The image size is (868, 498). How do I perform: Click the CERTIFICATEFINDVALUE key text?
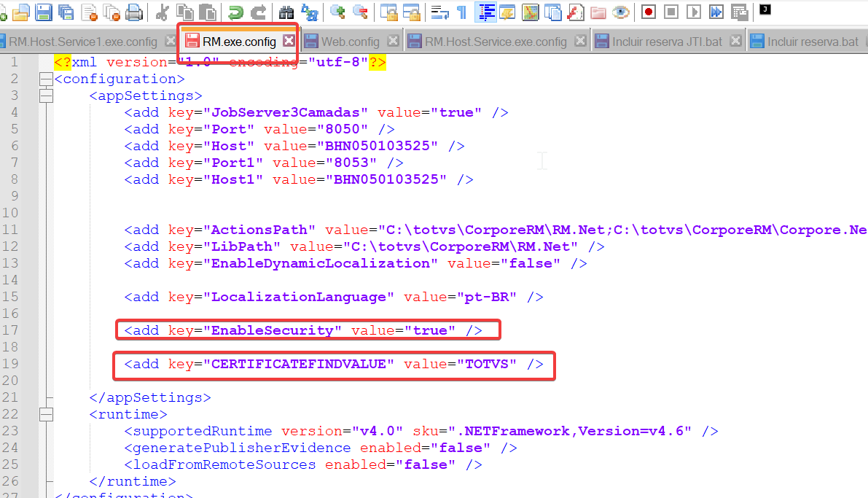click(x=298, y=364)
